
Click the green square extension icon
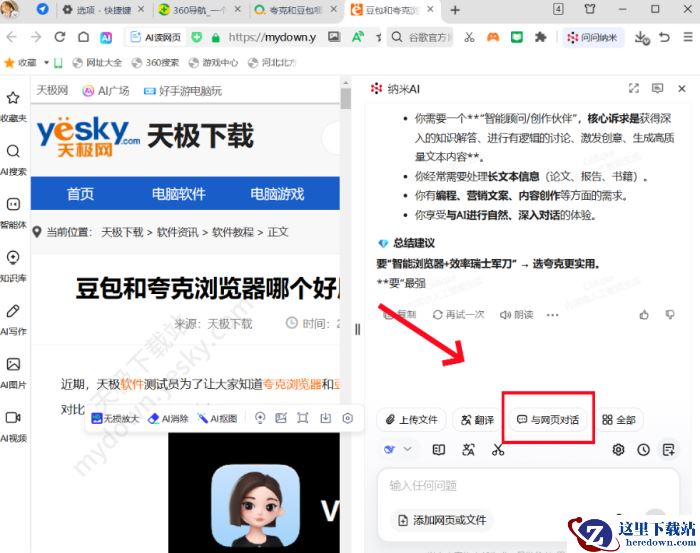click(517, 37)
